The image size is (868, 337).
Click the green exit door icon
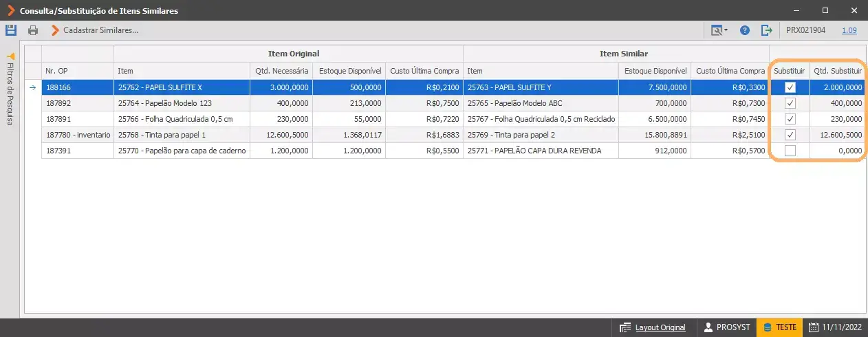767,30
